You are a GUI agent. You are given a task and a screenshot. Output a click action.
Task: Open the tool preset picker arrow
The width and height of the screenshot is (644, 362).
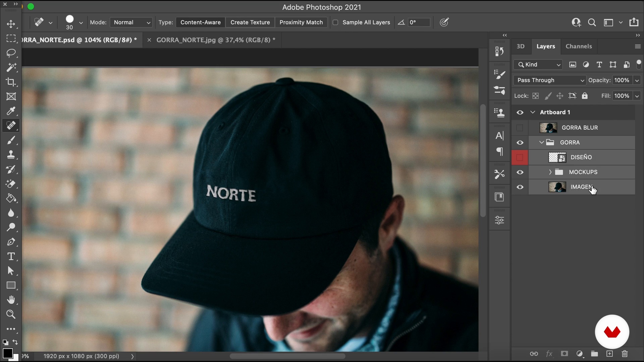click(x=50, y=23)
